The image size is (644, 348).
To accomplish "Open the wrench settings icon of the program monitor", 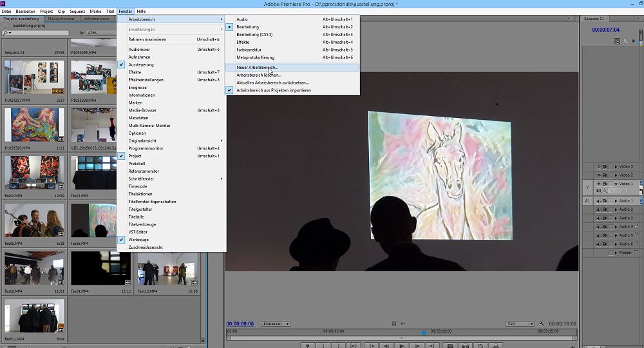I will tap(542, 324).
